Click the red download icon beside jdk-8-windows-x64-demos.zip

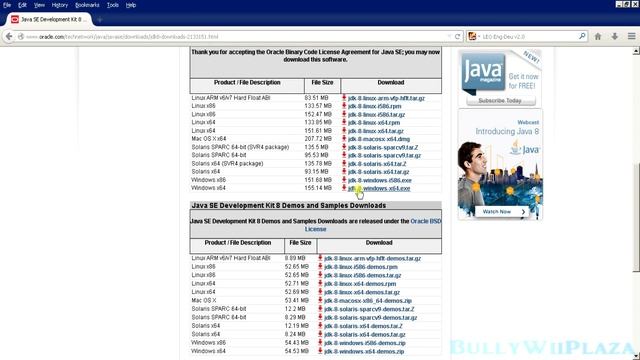pyautogui.click(x=320, y=351)
